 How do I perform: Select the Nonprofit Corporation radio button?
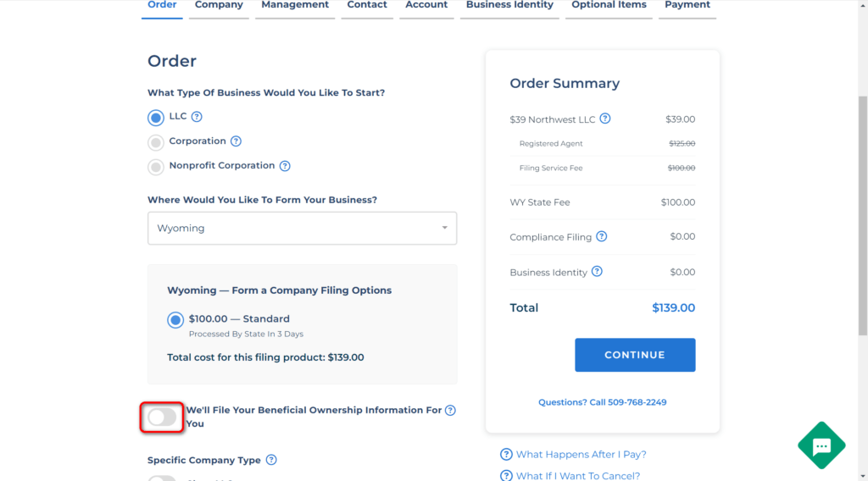click(156, 167)
